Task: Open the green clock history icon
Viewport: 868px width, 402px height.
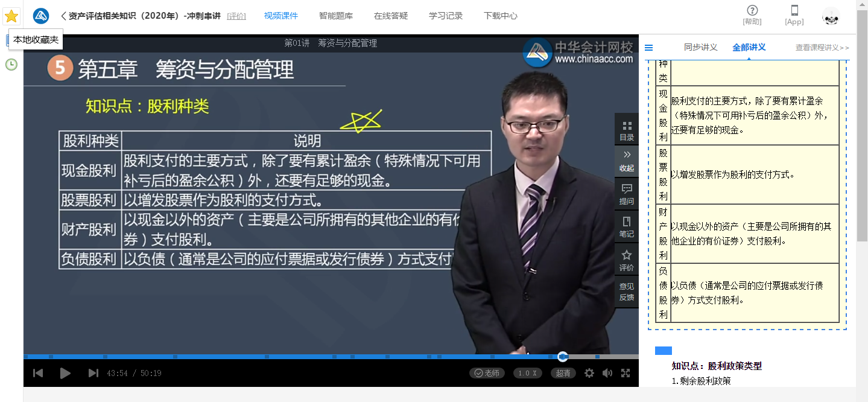Action: [x=11, y=64]
